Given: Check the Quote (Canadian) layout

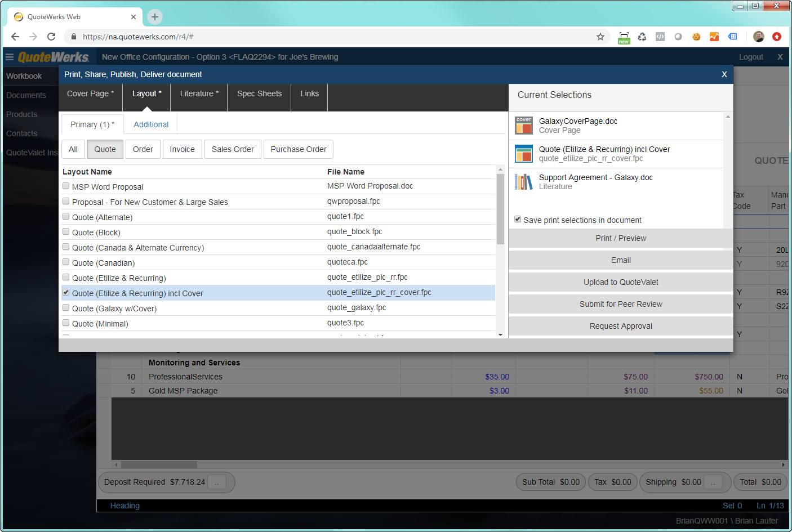Looking at the screenshot, I should [x=66, y=262].
